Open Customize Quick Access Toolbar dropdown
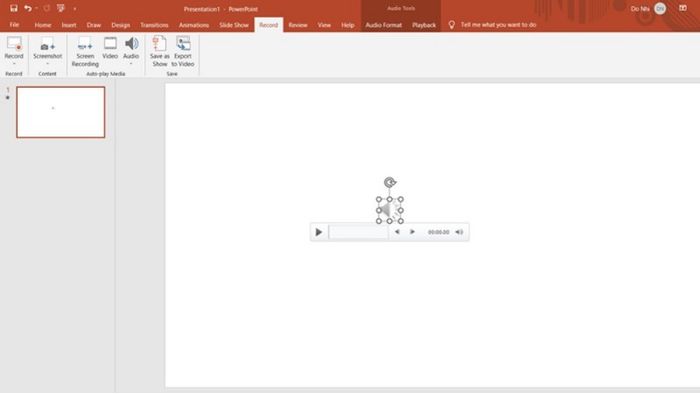This screenshot has height=394, width=700. pos(75,8)
